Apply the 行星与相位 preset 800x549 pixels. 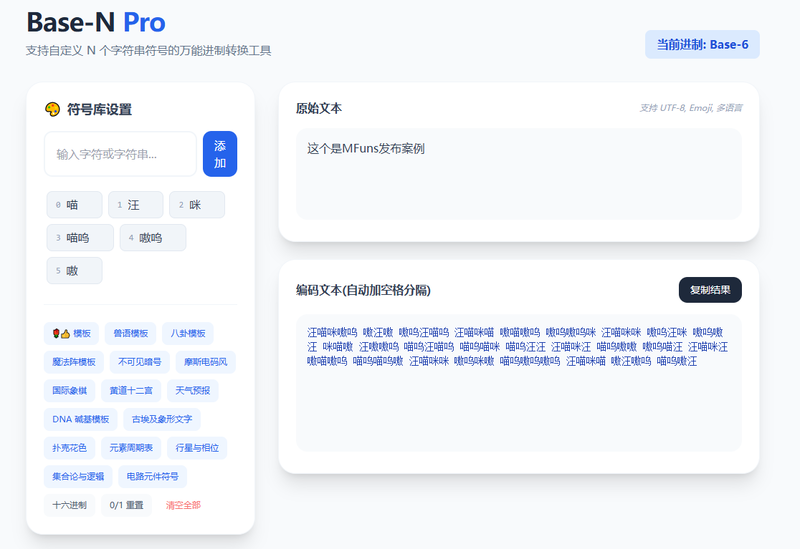[197, 448]
